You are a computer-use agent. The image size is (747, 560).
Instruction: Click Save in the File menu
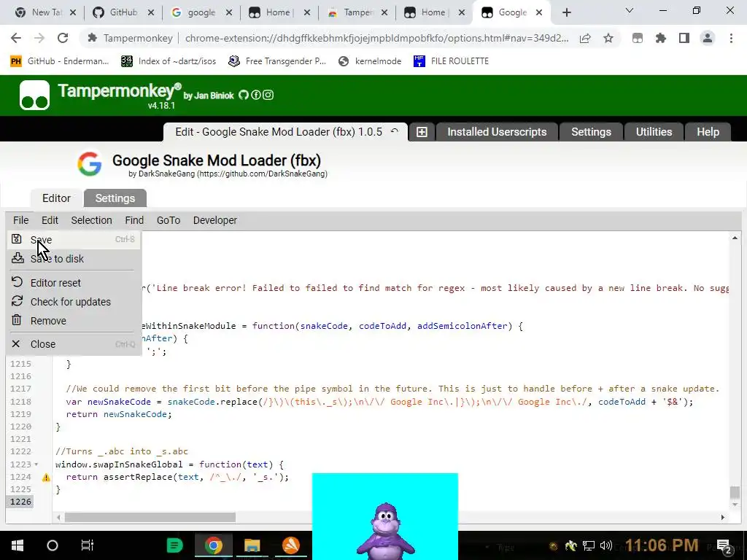click(74, 239)
